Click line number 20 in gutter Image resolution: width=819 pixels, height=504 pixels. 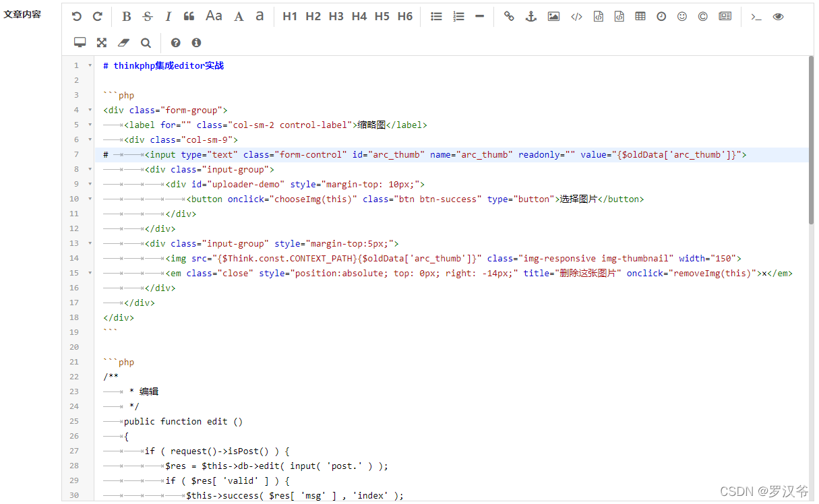(x=74, y=347)
